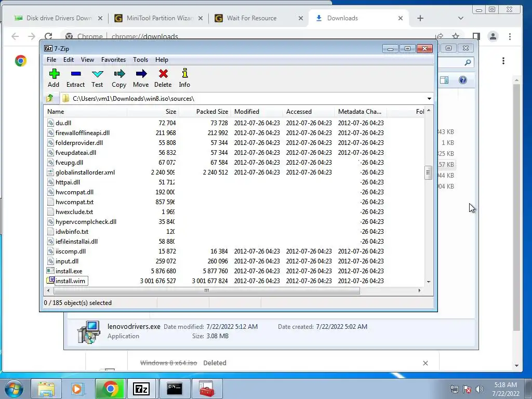The width and height of the screenshot is (532, 399).
Task: Go up one folder level in 7-Zip
Action: (50, 98)
